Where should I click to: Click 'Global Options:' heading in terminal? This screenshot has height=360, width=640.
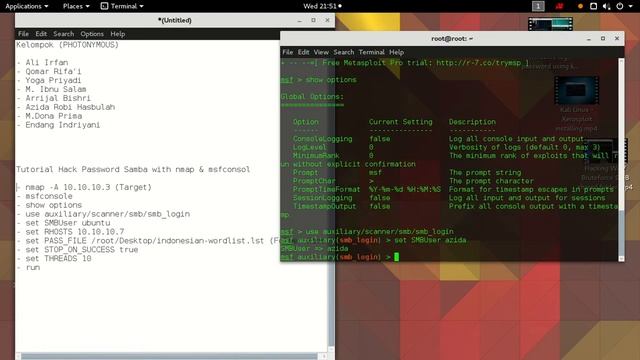tap(312, 97)
